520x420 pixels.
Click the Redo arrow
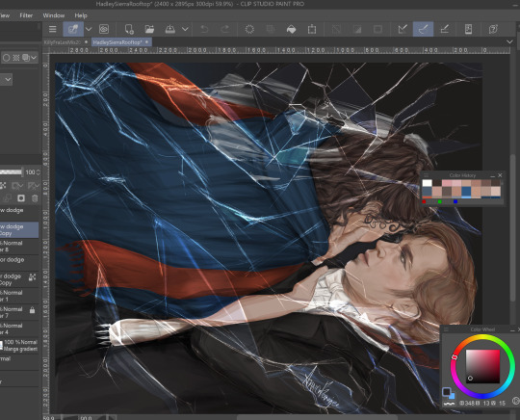(225, 29)
